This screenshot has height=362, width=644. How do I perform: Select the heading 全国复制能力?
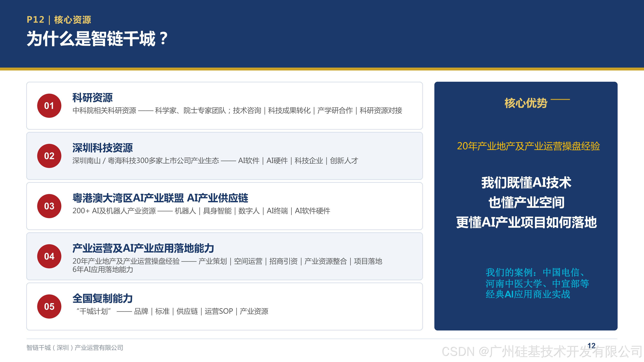point(103,298)
